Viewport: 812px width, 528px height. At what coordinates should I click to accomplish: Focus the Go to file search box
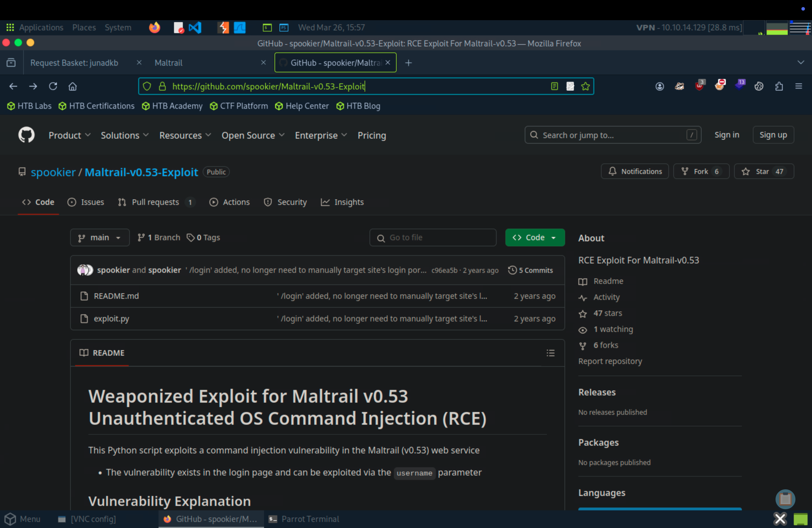[x=433, y=237]
